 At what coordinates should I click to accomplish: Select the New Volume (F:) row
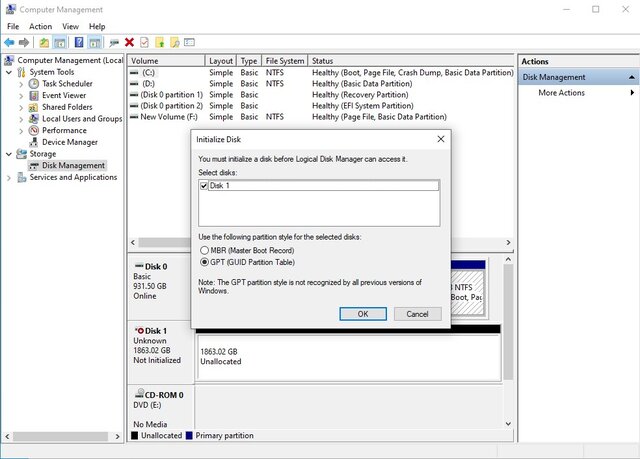coord(166,117)
